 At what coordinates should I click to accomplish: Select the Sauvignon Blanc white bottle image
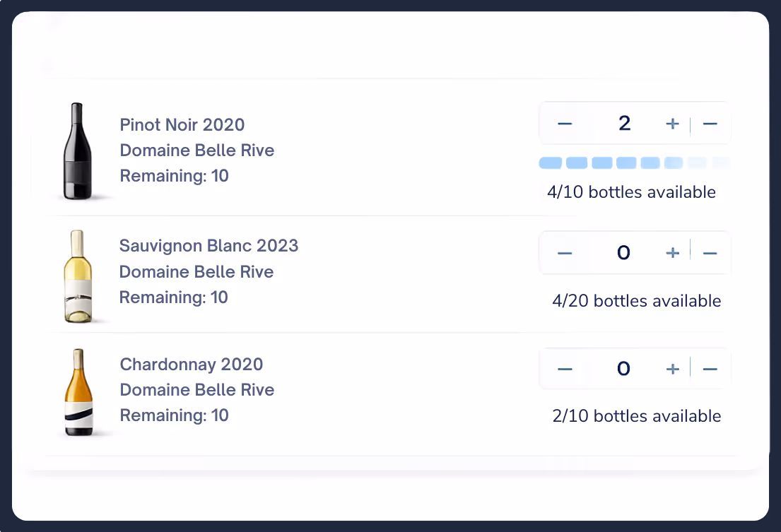point(77,276)
